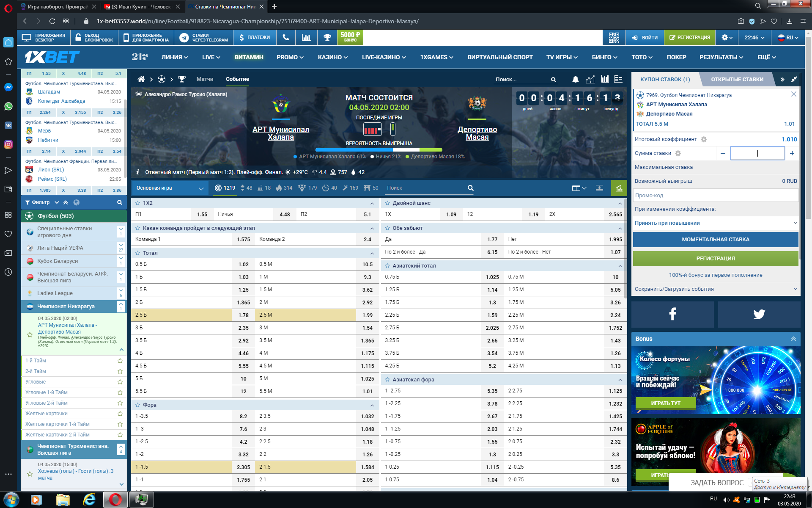Open the Twitter share tile
The image size is (812, 508).
pyautogui.click(x=759, y=314)
